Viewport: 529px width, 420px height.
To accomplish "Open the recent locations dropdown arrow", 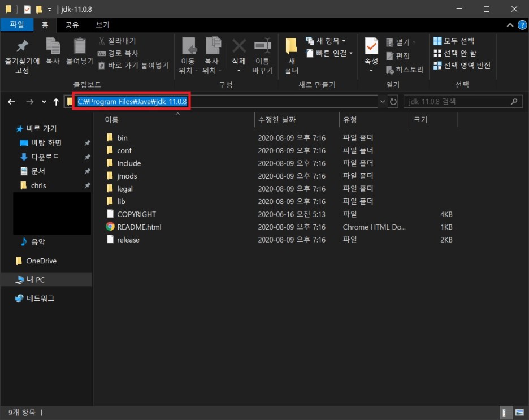I will click(x=44, y=102).
